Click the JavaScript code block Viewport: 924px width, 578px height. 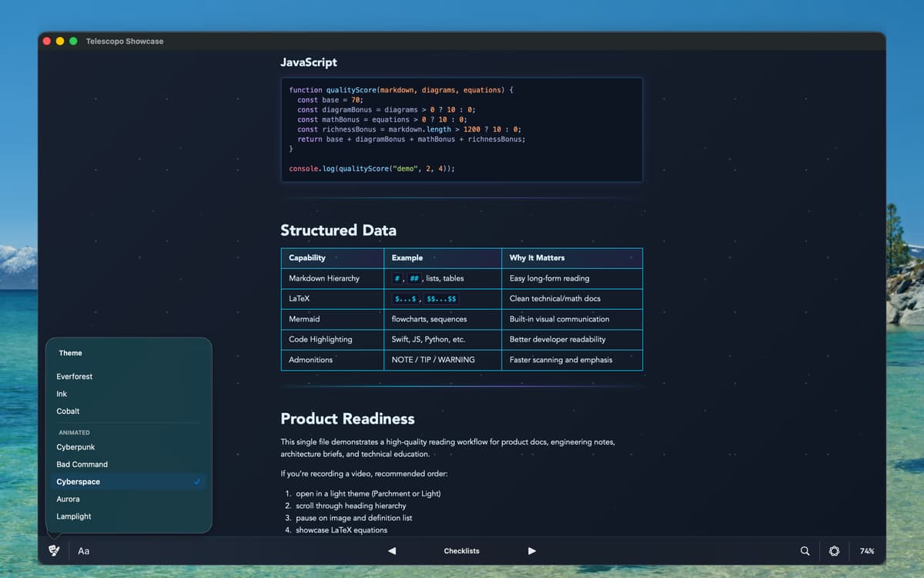(x=461, y=129)
